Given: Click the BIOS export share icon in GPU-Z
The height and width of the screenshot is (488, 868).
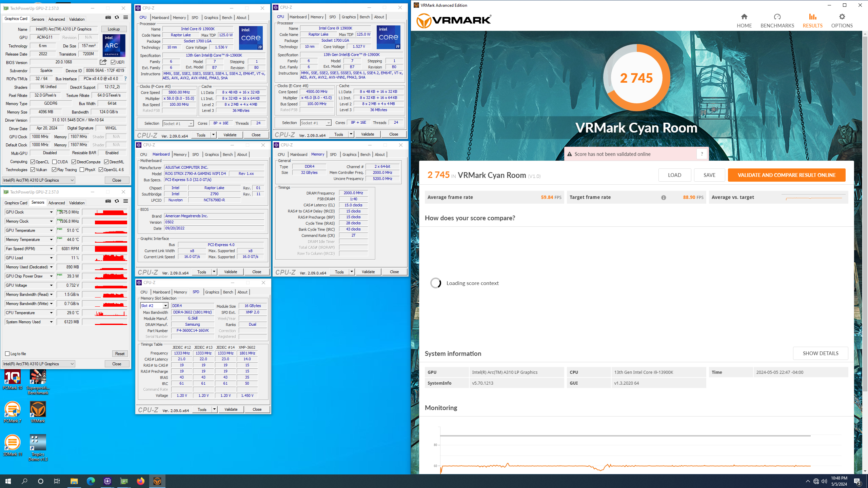Looking at the screenshot, I should (x=103, y=62).
